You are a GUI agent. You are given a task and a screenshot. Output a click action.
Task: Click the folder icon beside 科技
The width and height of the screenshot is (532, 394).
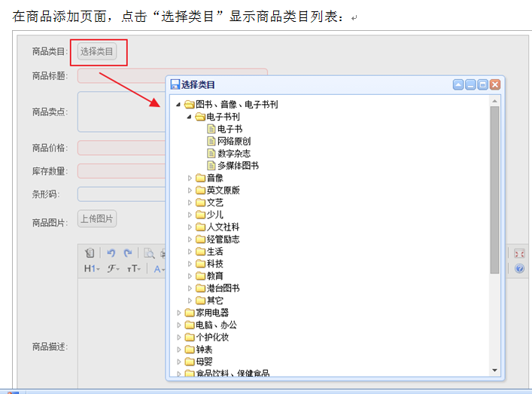coord(200,264)
